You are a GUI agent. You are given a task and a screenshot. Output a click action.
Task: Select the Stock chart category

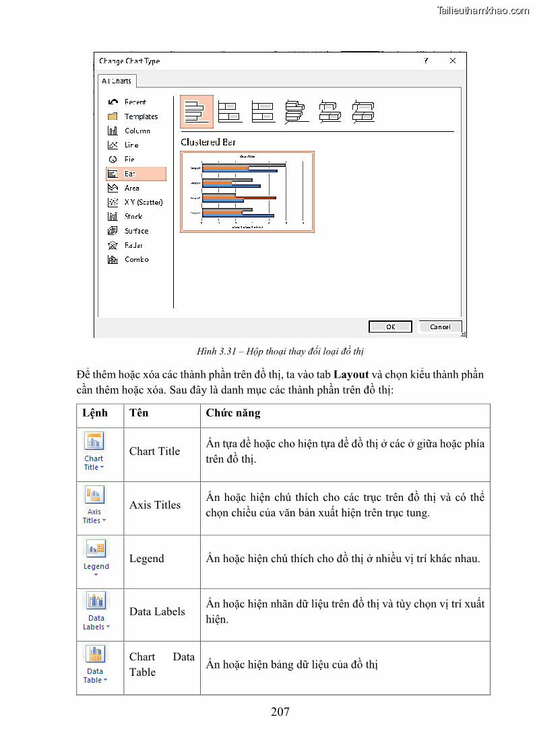click(x=133, y=217)
